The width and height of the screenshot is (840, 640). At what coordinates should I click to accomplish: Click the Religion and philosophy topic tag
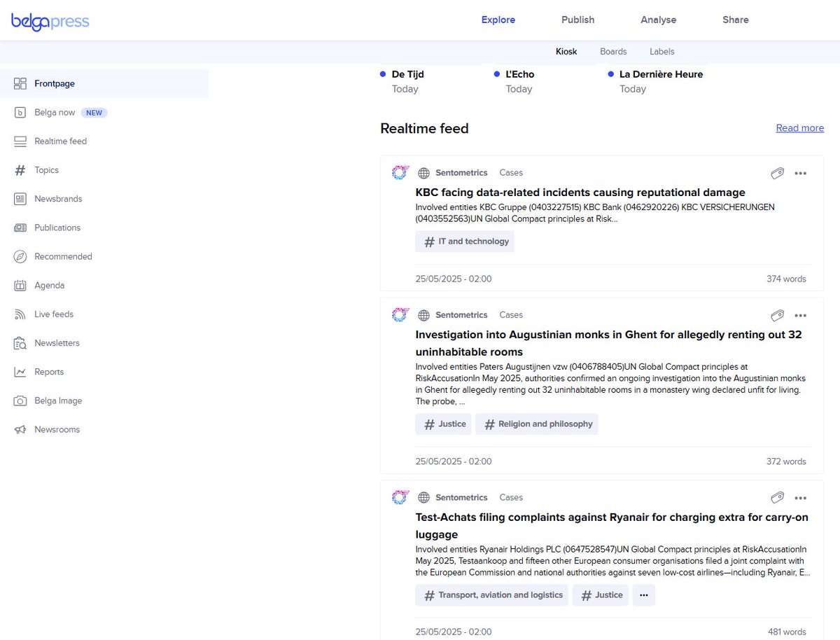[x=537, y=424]
